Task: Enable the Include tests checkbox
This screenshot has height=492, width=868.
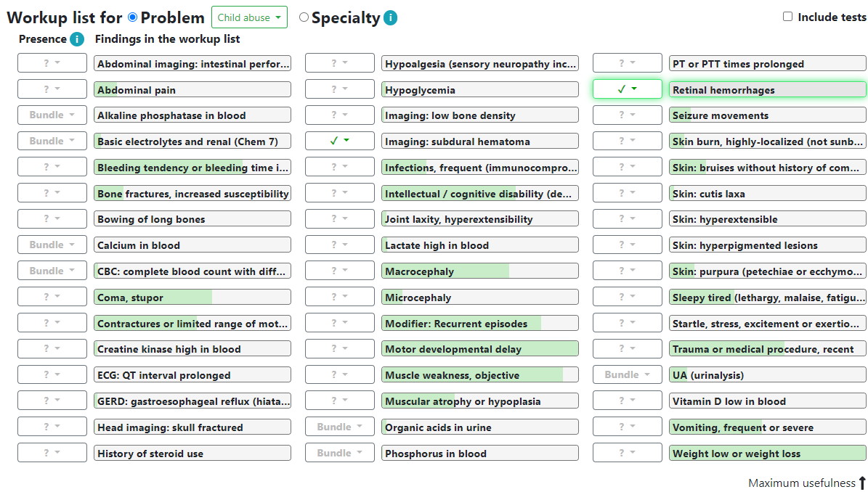Action: point(787,17)
